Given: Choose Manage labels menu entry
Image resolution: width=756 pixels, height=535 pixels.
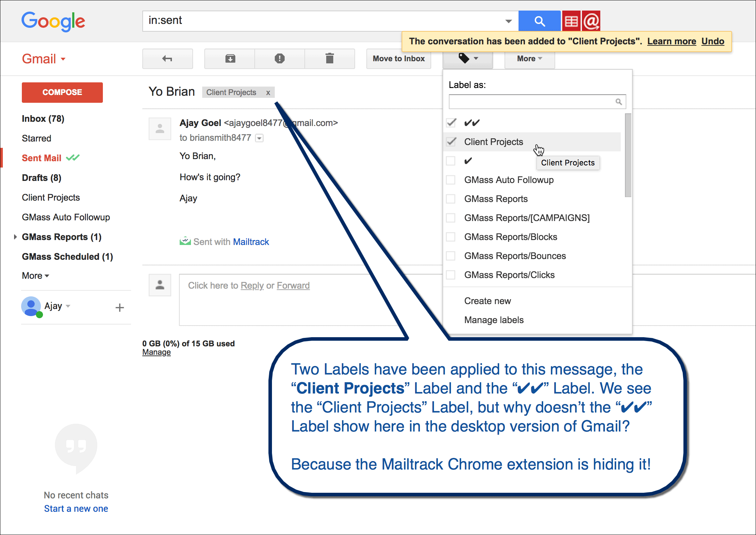Looking at the screenshot, I should pos(494,320).
